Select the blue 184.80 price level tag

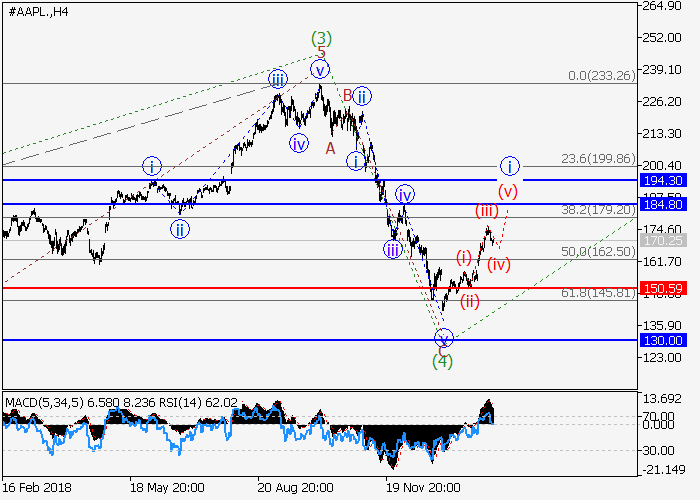coord(663,204)
